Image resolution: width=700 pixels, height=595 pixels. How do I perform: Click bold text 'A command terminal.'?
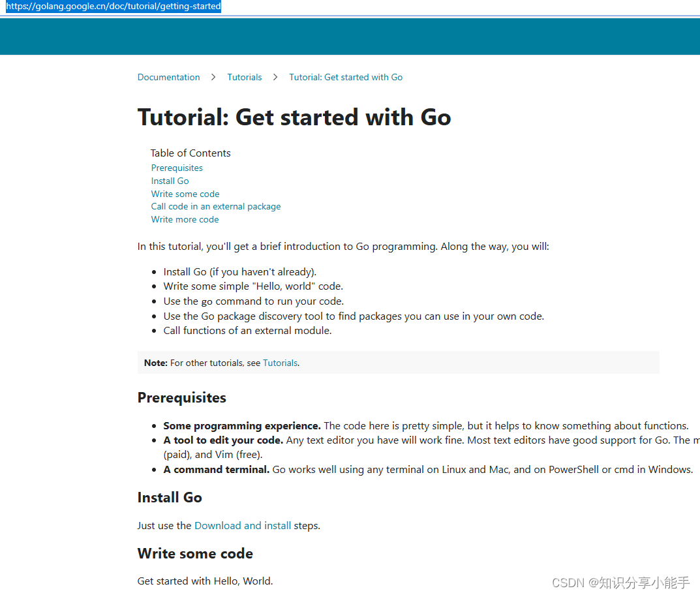point(217,470)
